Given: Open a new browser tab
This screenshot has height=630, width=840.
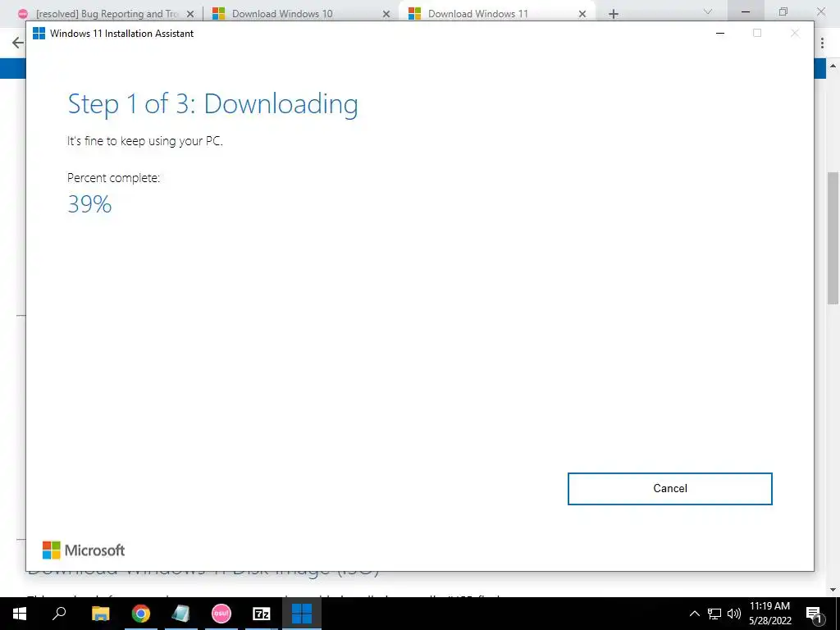Looking at the screenshot, I should pyautogui.click(x=614, y=14).
